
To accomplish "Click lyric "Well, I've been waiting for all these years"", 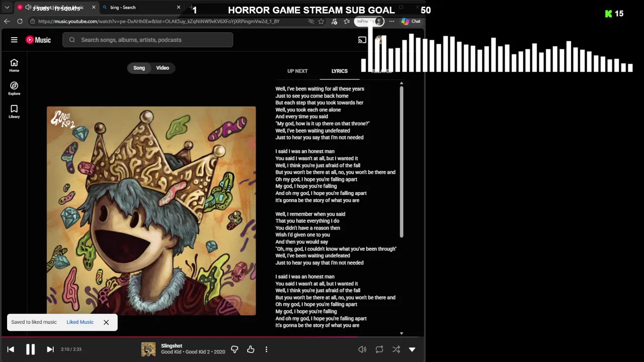I will click(320, 89).
